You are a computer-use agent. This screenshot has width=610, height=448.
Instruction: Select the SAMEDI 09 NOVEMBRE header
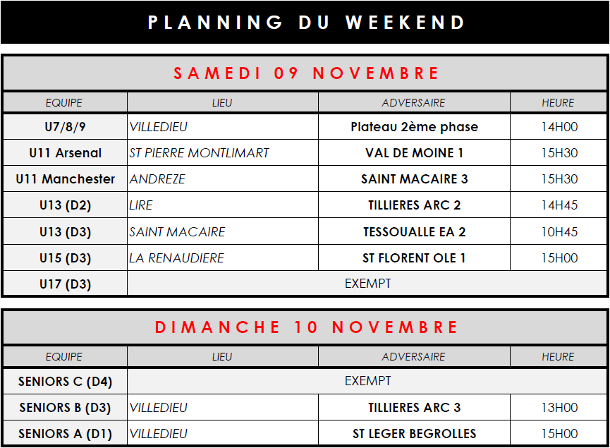[305, 74]
